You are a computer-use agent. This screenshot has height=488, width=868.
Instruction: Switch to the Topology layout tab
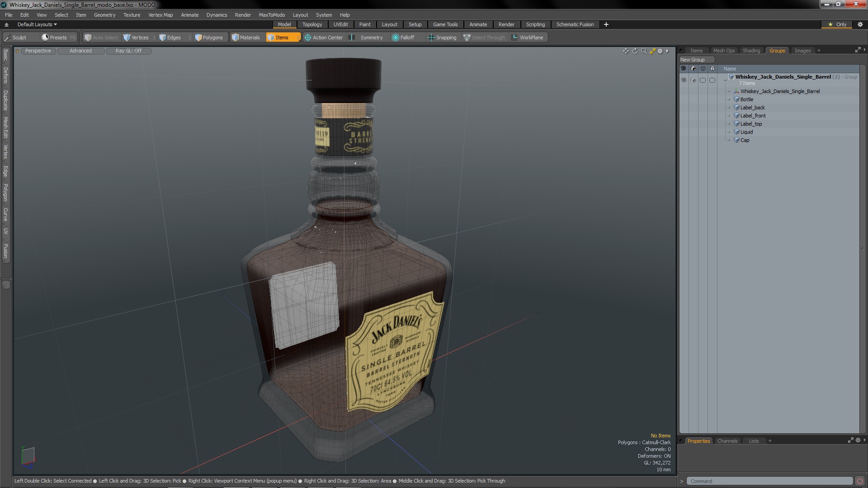(312, 24)
